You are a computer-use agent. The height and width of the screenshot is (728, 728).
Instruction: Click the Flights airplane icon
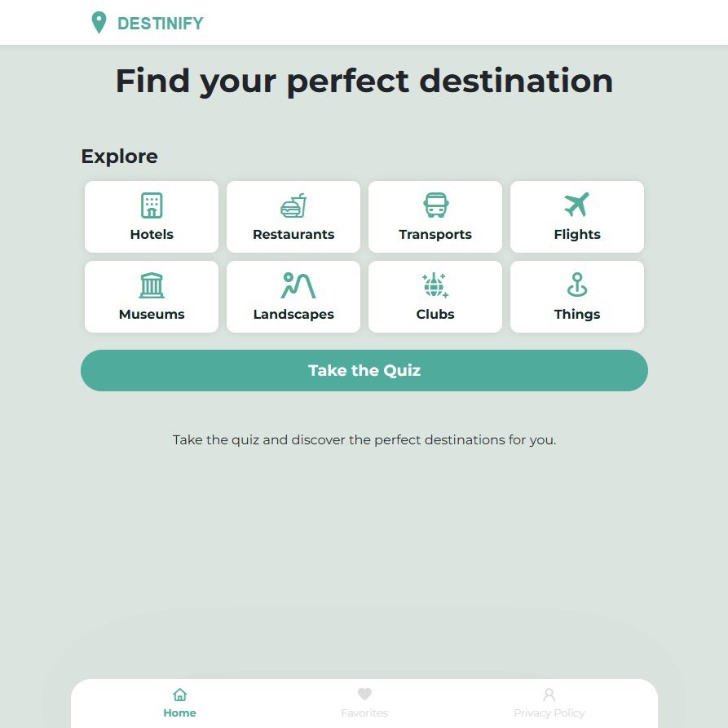tap(576, 205)
